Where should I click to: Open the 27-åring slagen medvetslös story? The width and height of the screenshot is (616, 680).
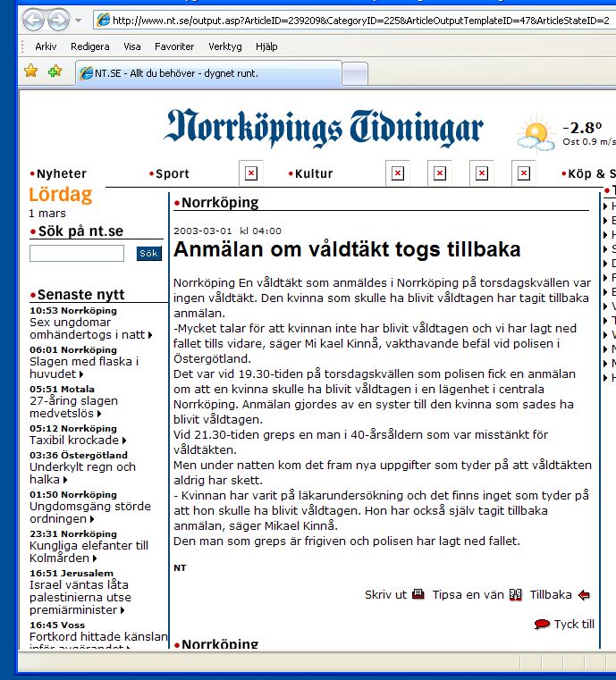tap(73, 407)
